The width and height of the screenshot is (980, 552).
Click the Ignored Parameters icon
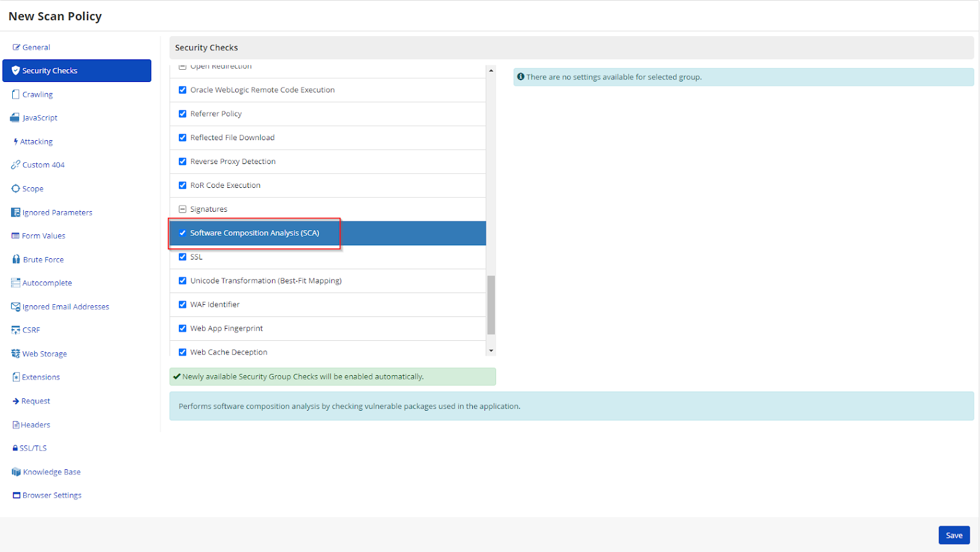16,212
